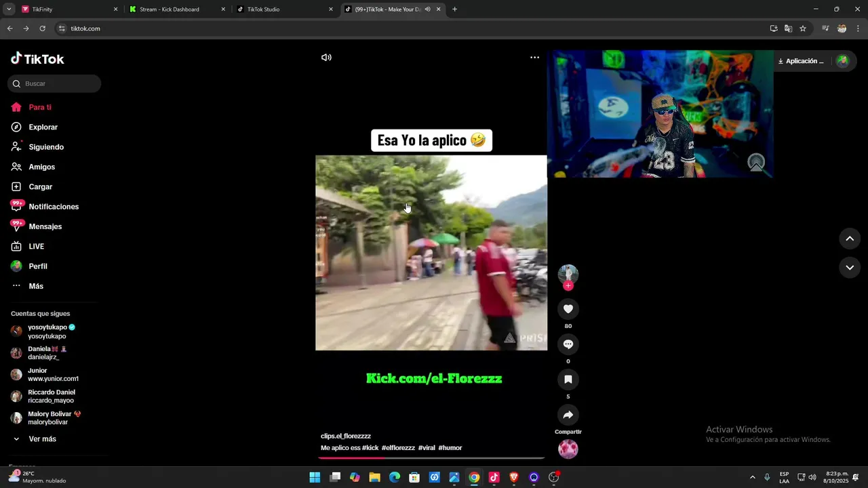Open the spinning music disc for this sound
868x488 pixels.
click(568, 449)
